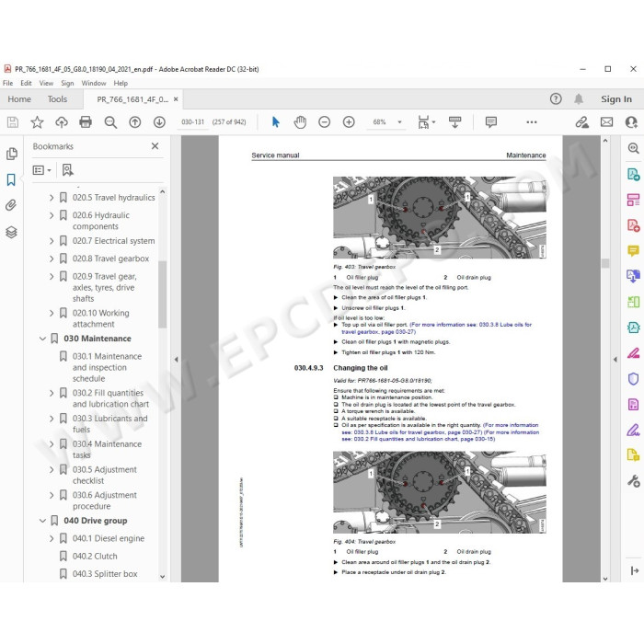644x644 pixels.
Task: Select the Hand pan tool
Action: click(x=300, y=122)
